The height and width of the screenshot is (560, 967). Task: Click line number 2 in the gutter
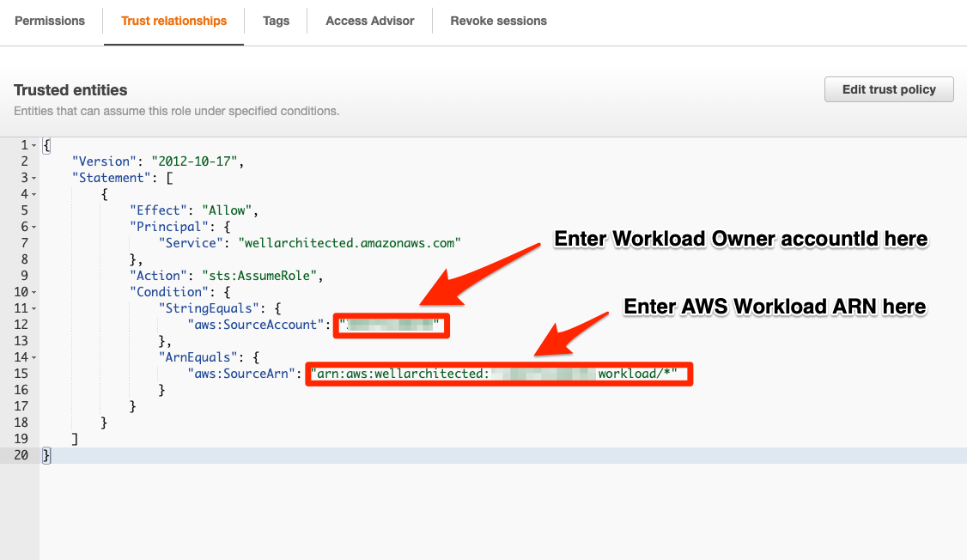pyautogui.click(x=24, y=161)
